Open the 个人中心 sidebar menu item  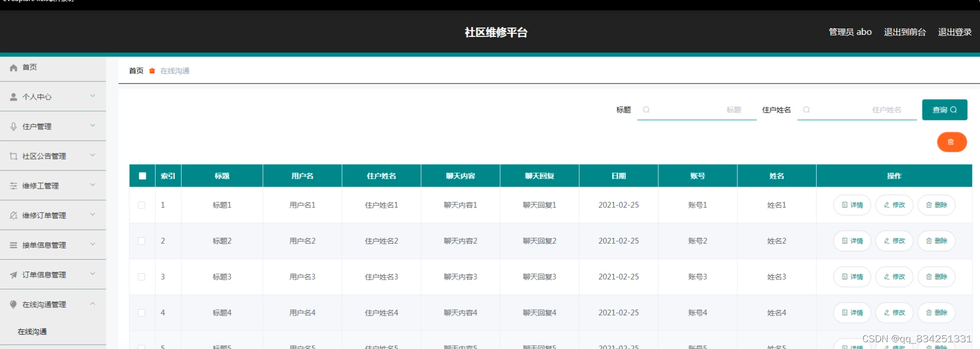point(53,97)
